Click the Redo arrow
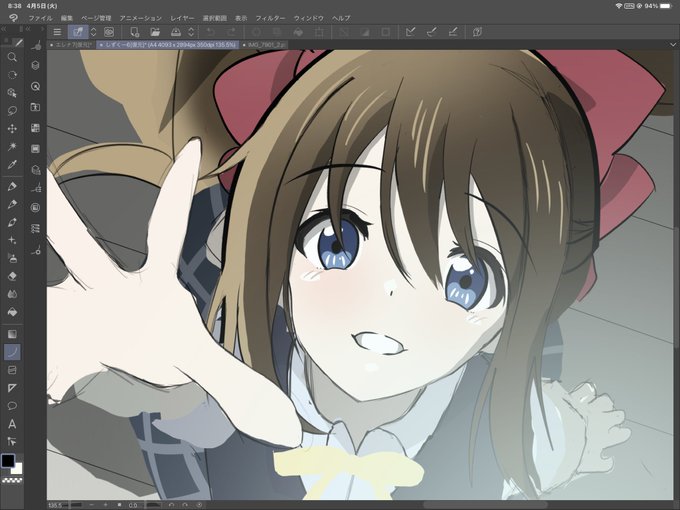The image size is (680, 510). coord(231,32)
